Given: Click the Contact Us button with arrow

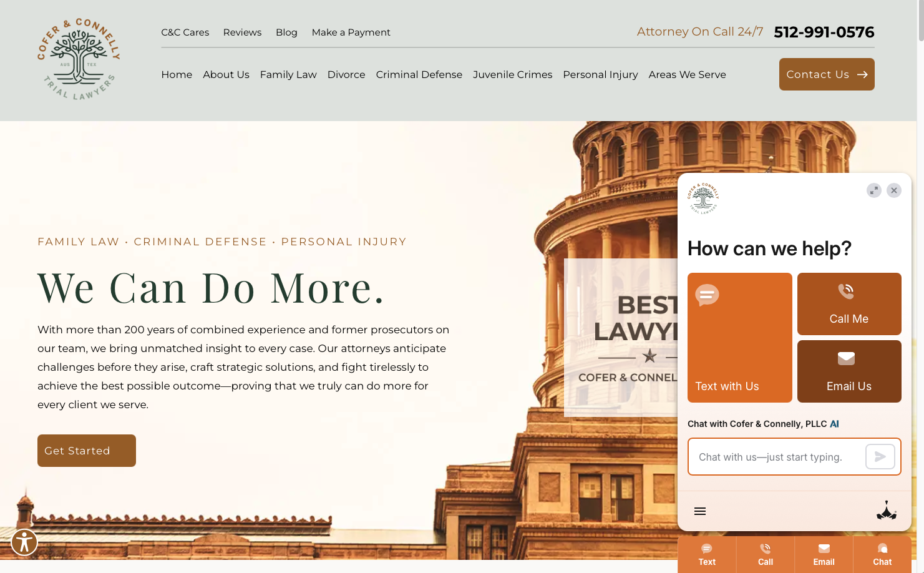Looking at the screenshot, I should click(x=826, y=74).
